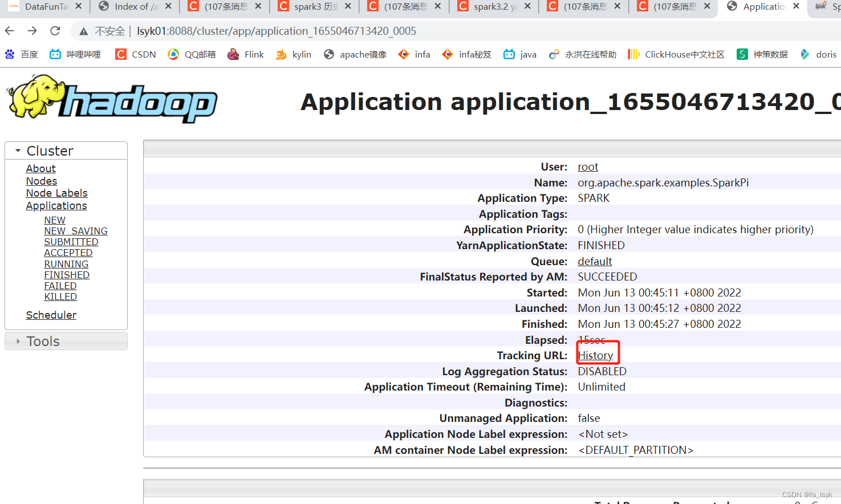The height and width of the screenshot is (504, 841).
Task: Click the Finished time 00:45:27 value
Action: coord(659,324)
